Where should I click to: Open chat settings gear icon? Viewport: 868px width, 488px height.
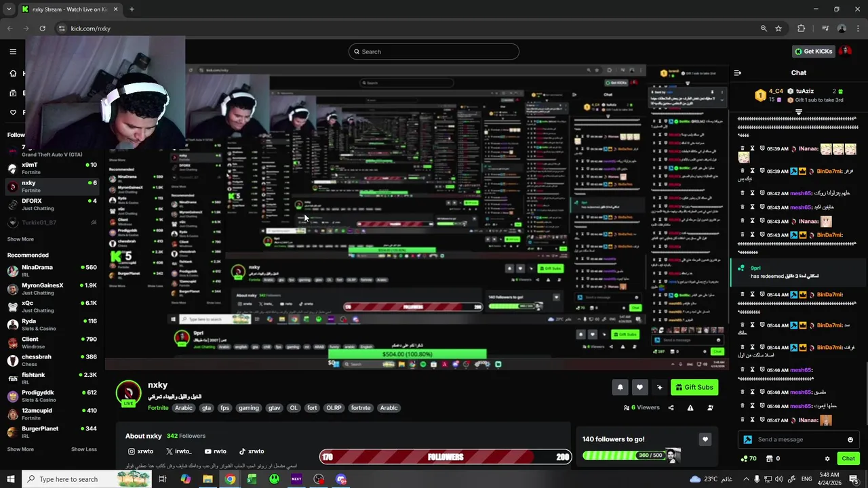[827, 459]
